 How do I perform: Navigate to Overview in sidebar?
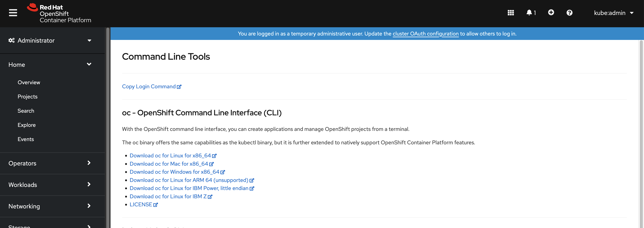[x=28, y=82]
